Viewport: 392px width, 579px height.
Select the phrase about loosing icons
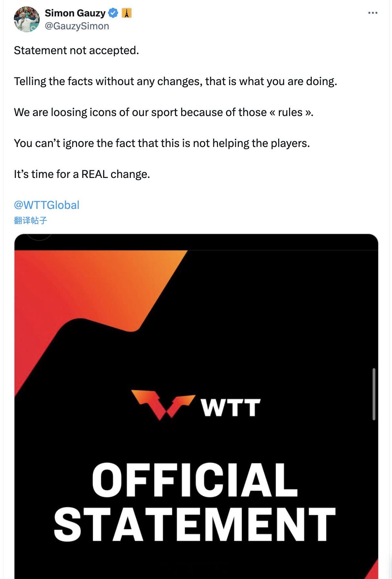pyautogui.click(x=163, y=112)
